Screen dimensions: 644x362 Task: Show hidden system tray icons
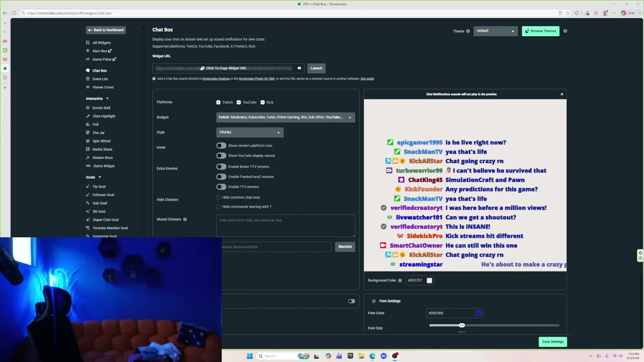(x=591, y=356)
